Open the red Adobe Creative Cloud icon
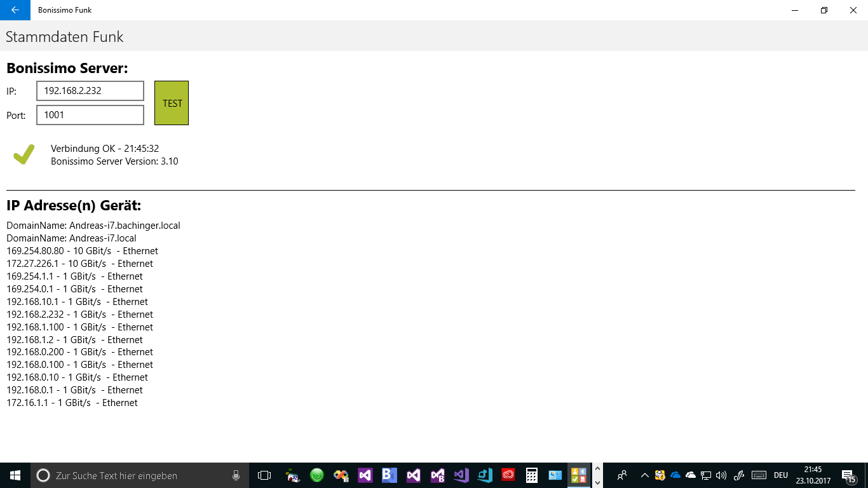This screenshot has width=868, height=488. pos(508,475)
